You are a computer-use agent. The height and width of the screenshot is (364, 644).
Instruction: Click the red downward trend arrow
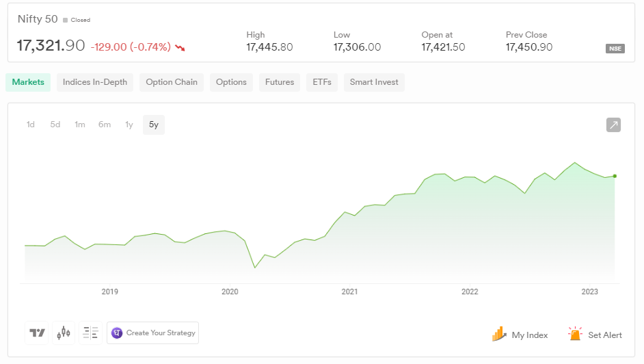[180, 48]
